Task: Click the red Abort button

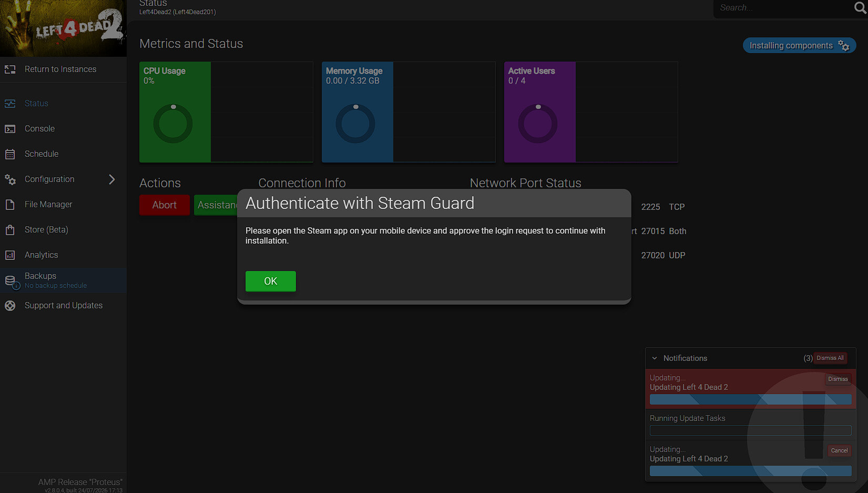Action: [x=165, y=205]
